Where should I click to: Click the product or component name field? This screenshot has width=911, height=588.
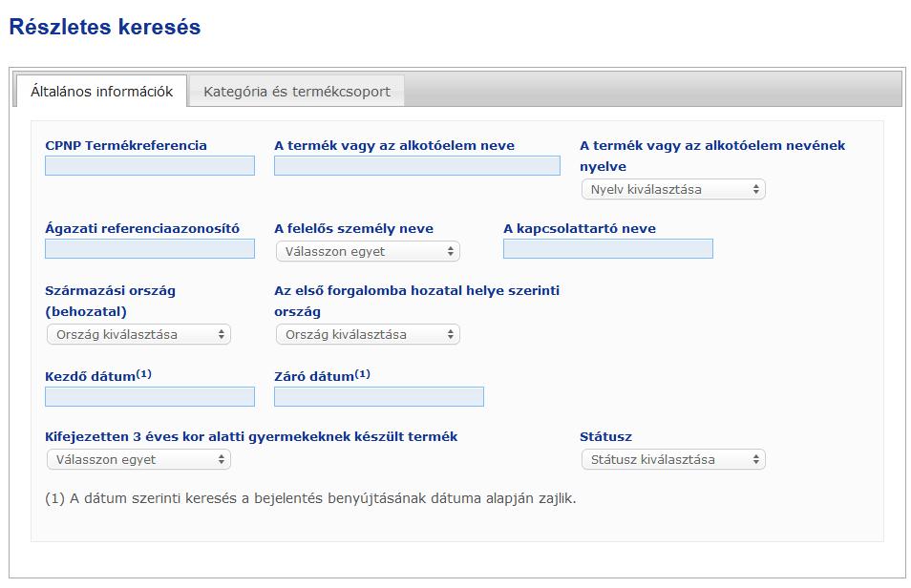417,165
